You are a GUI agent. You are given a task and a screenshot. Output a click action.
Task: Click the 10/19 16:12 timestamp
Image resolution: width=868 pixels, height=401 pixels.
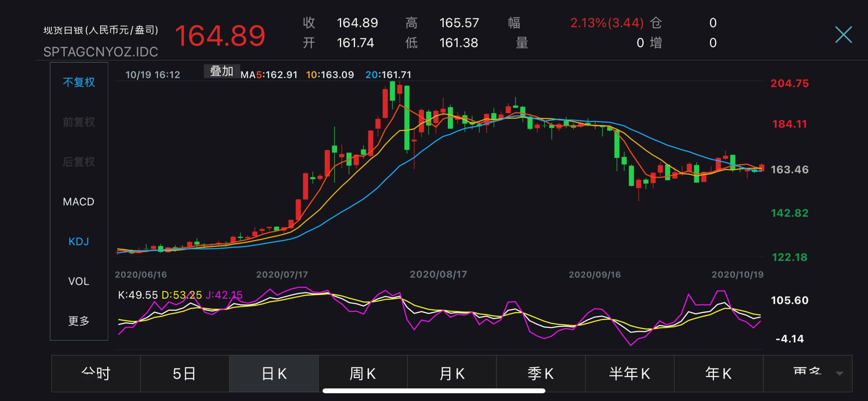[153, 75]
